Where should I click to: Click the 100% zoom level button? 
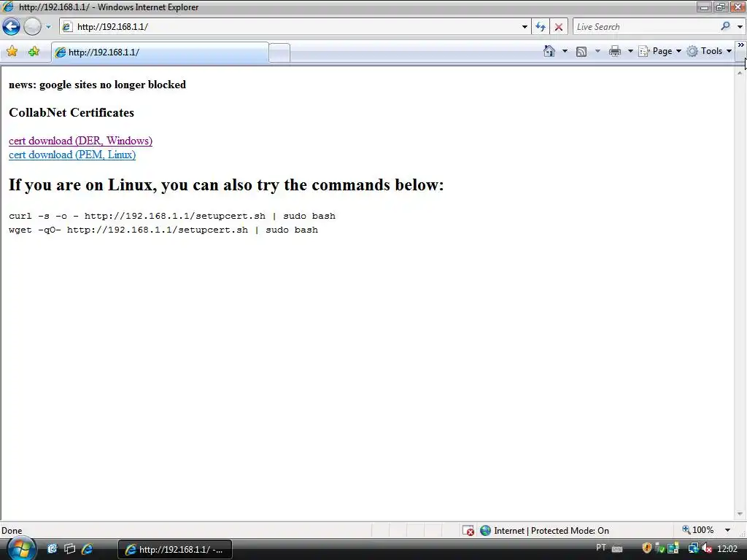[x=698, y=530]
